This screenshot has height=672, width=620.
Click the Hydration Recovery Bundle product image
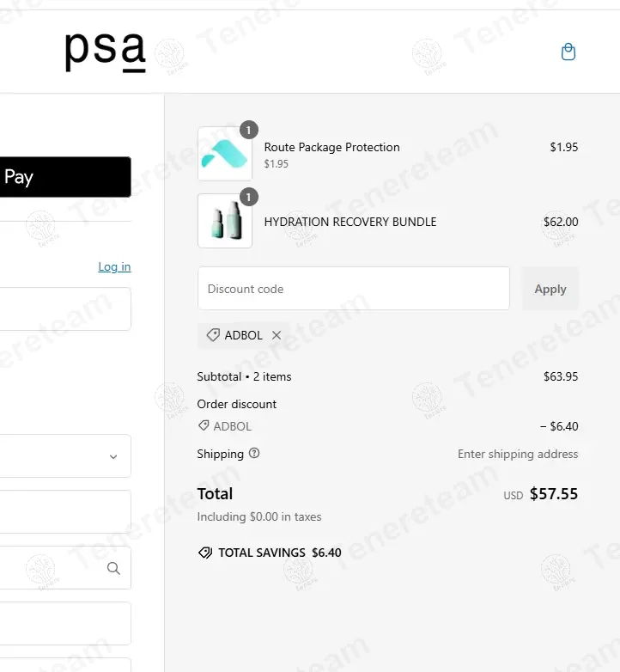click(224, 221)
